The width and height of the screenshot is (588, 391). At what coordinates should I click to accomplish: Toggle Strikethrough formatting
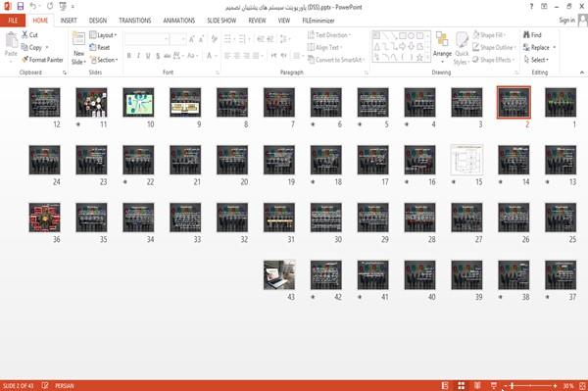click(x=168, y=56)
